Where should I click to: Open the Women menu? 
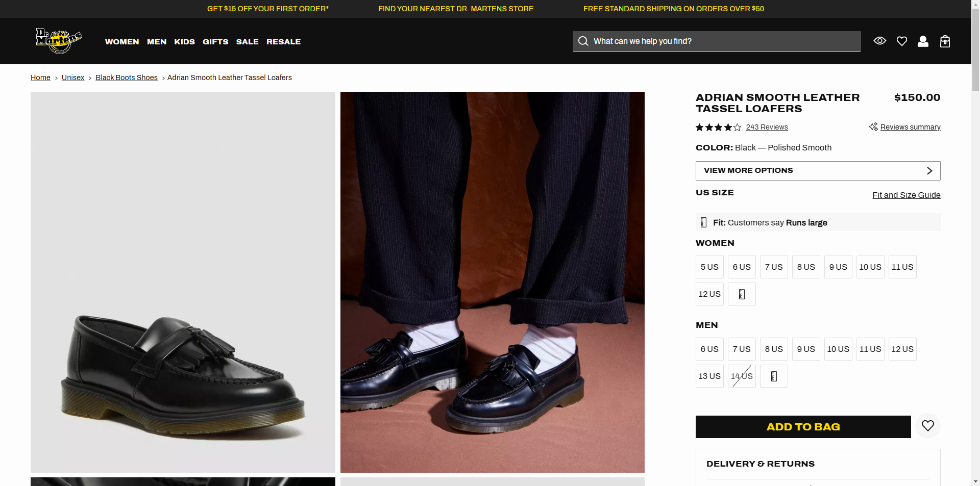pos(122,42)
